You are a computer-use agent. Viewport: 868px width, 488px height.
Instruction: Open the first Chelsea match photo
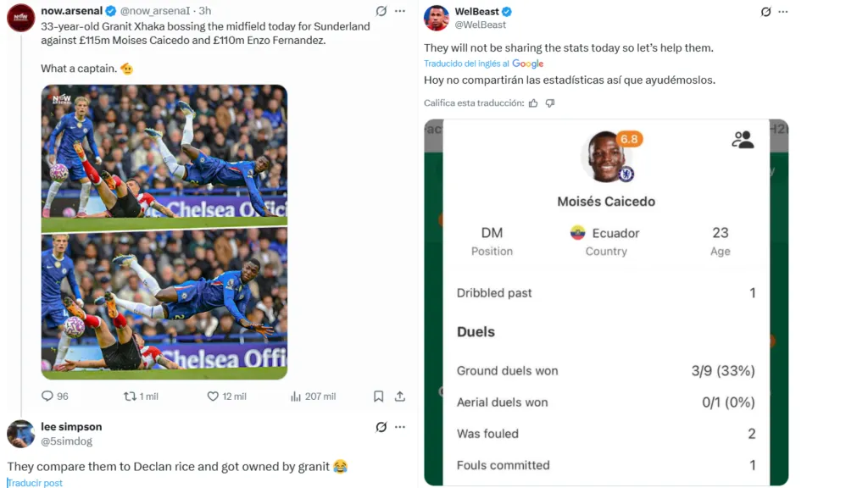click(164, 156)
